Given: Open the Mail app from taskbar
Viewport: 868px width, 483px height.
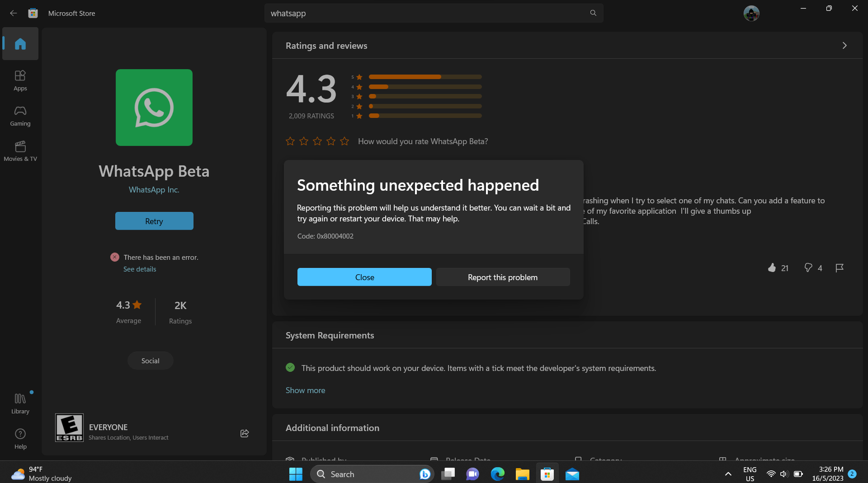Looking at the screenshot, I should tap(572, 474).
